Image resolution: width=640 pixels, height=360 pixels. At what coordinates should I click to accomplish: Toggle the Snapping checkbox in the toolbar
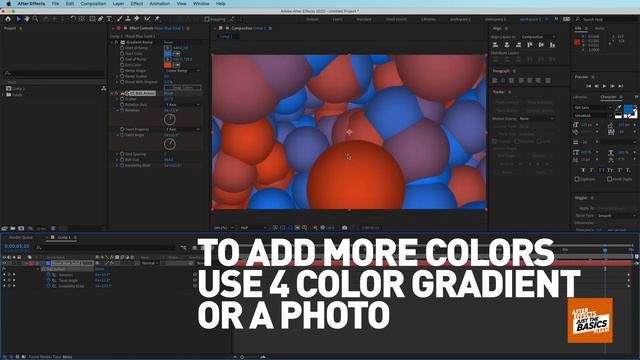207,19
